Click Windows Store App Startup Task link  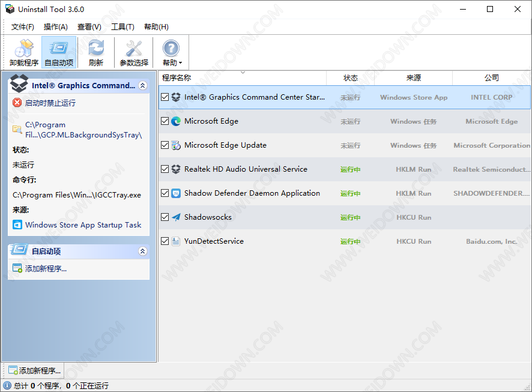[83, 225]
